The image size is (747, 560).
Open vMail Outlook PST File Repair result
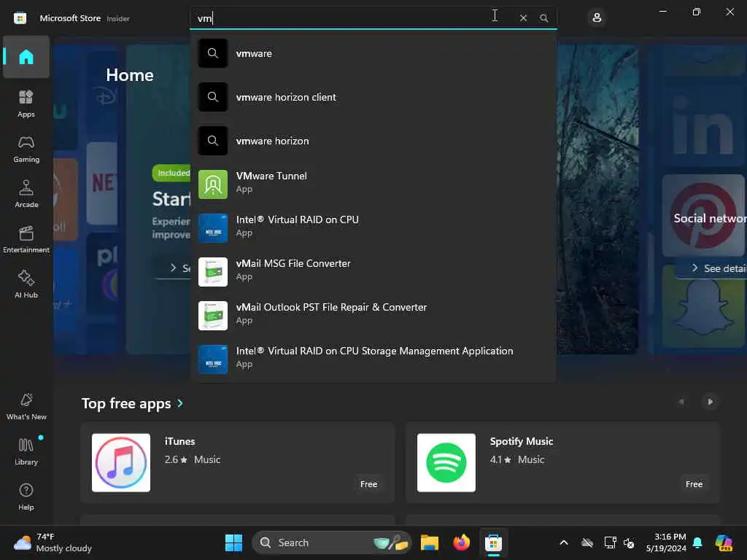(x=373, y=316)
